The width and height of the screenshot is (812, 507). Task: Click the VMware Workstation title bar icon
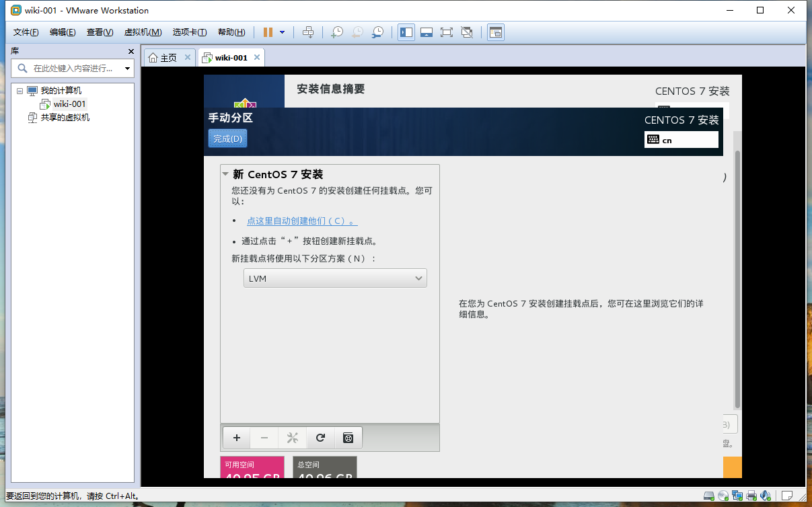coord(16,10)
